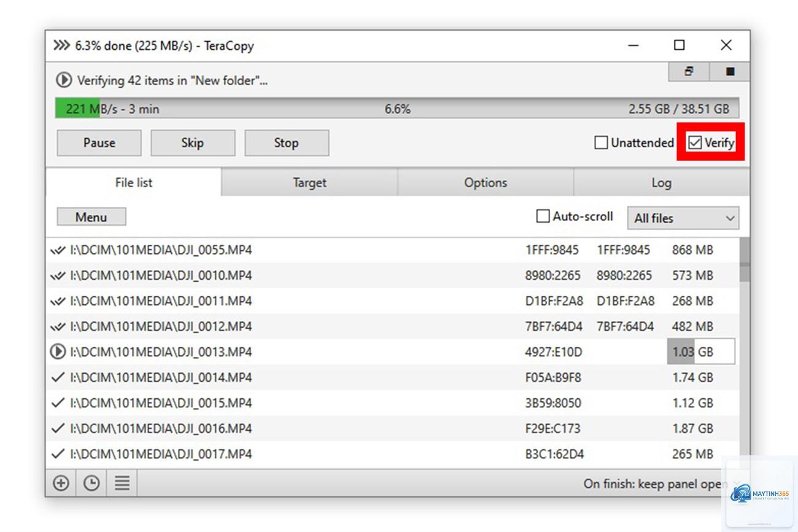798x532 pixels.
Task: Switch to the Log tab
Action: (x=661, y=183)
